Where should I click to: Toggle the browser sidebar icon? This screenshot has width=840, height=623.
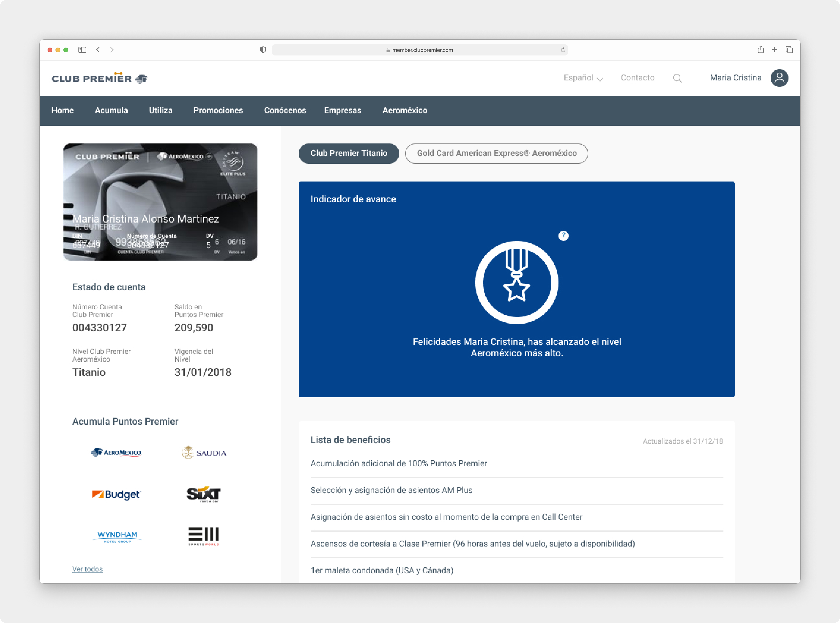pos(82,50)
